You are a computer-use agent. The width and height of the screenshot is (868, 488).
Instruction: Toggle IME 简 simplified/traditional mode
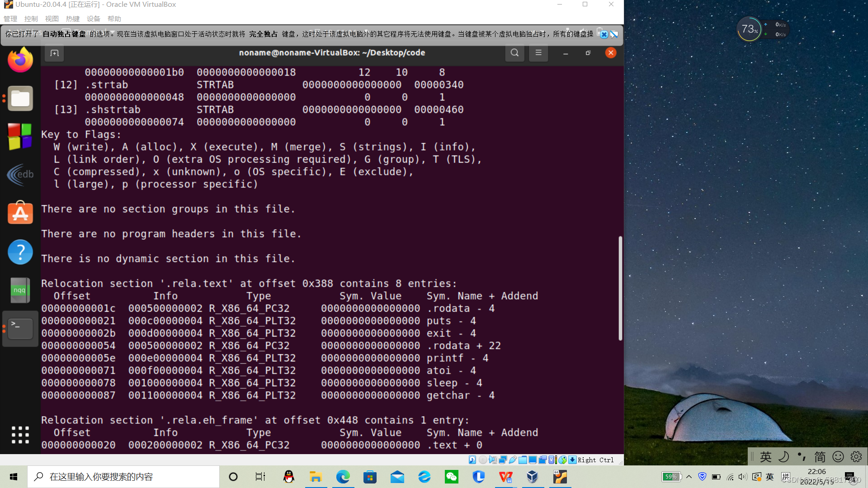click(820, 457)
